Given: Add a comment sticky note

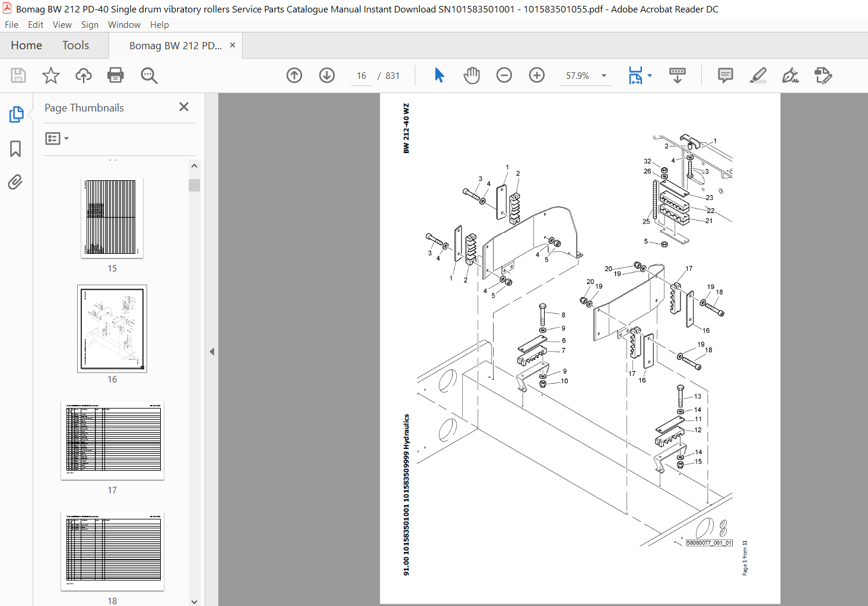Looking at the screenshot, I should pyautogui.click(x=725, y=75).
